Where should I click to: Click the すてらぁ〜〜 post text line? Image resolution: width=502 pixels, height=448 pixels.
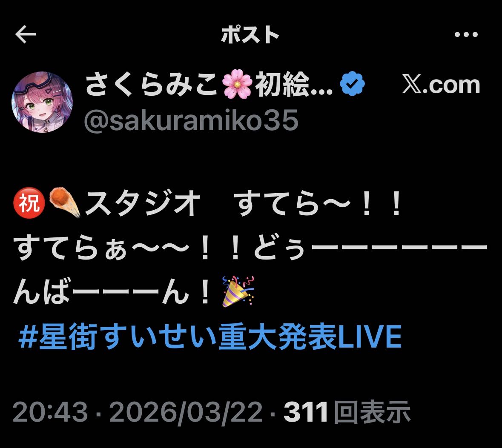[250, 247]
